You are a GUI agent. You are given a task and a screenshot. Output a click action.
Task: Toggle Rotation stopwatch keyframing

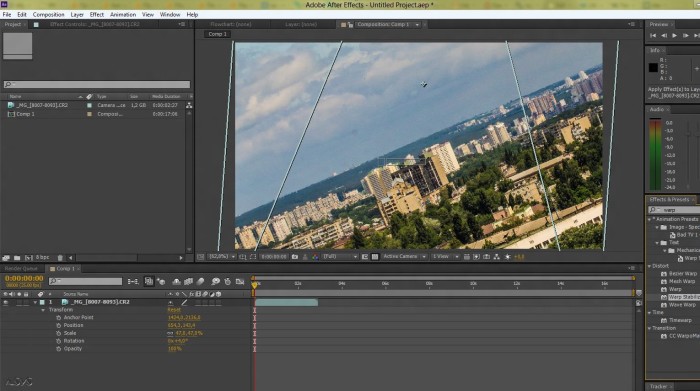pos(58,341)
